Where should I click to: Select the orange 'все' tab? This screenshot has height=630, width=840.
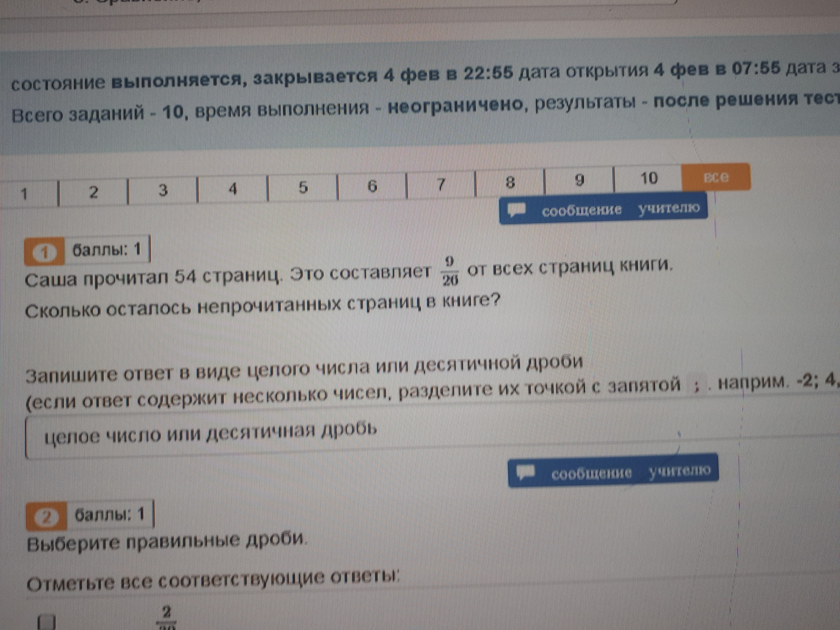[x=716, y=177]
